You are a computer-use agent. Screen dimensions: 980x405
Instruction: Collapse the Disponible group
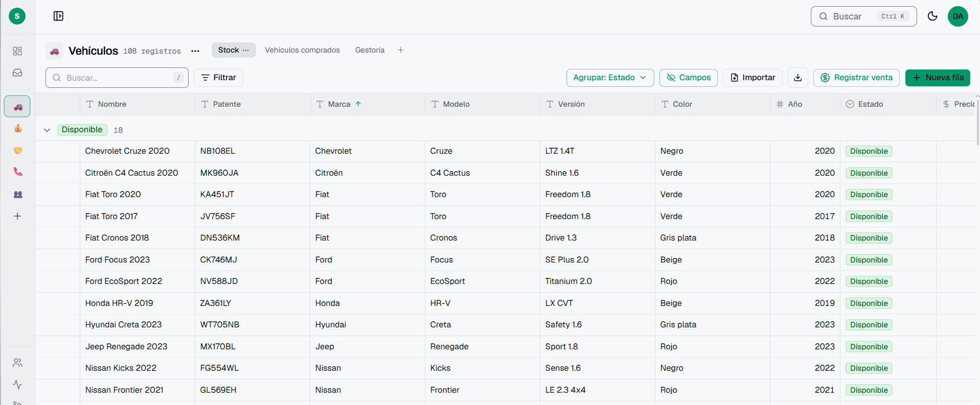pos(47,130)
